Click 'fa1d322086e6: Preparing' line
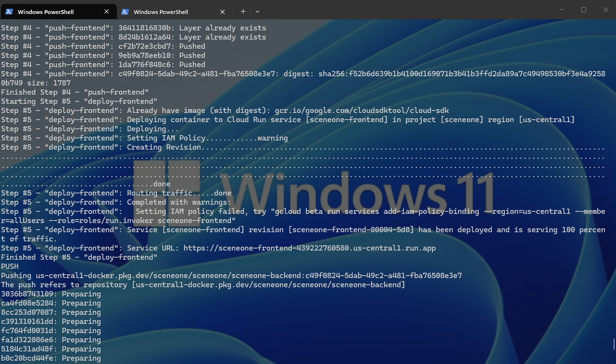Screen dimensions: 616x364 pos(51,340)
